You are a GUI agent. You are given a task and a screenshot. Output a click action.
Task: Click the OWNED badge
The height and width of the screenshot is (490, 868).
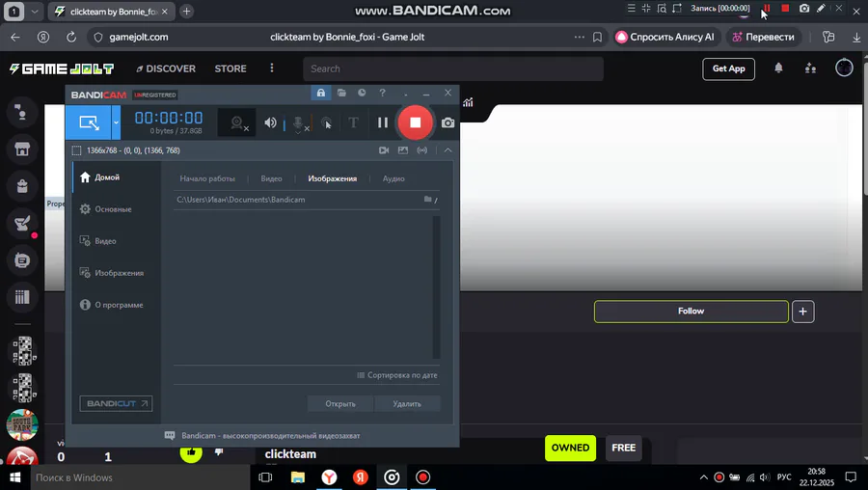tap(570, 448)
